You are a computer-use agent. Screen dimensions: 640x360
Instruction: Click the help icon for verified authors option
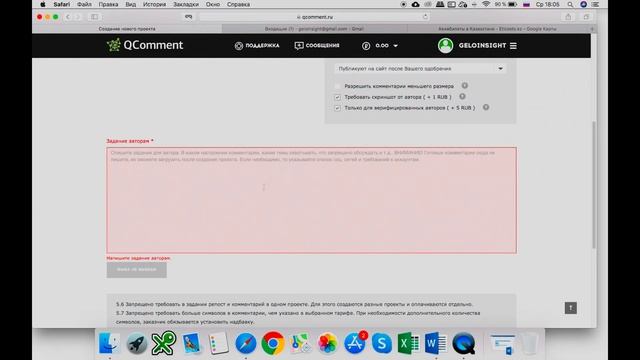pyautogui.click(x=486, y=107)
